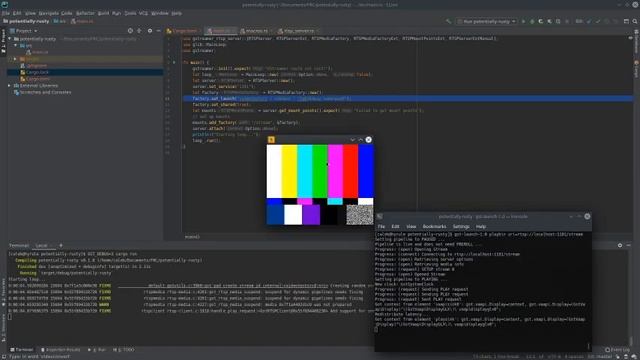This screenshot has width=640, height=360.
Task: Click the SMPTE color bars video area
Action: pyautogui.click(x=320, y=184)
